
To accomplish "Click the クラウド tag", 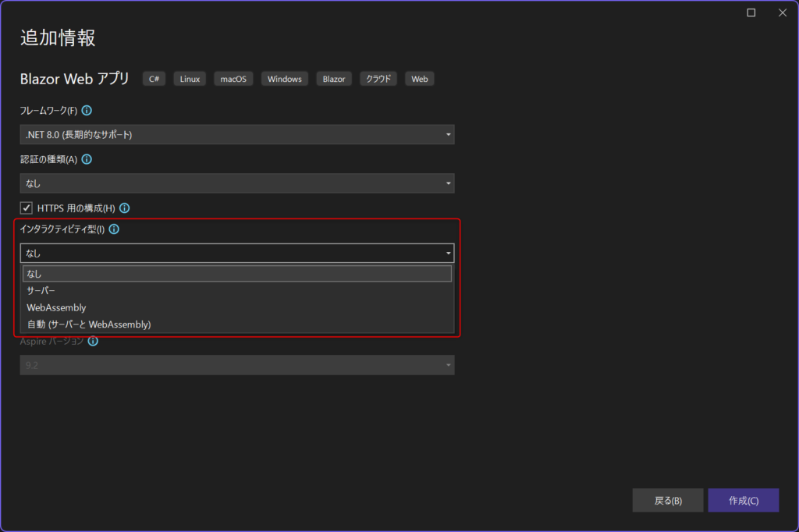I will point(378,79).
